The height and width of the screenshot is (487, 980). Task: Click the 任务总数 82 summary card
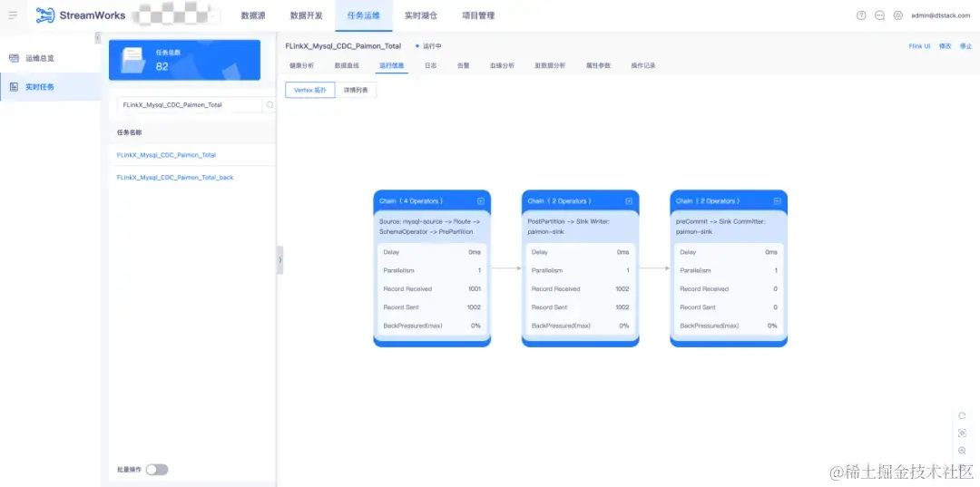tap(184, 61)
